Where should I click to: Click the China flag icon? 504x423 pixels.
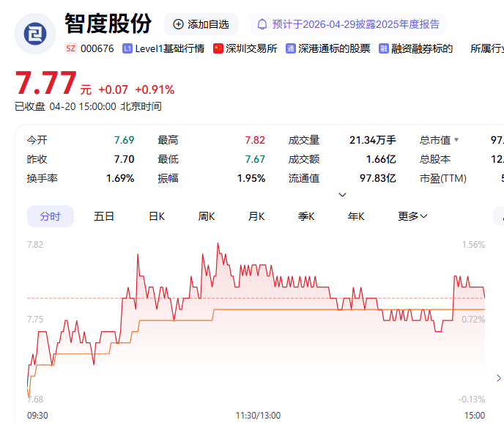[x=218, y=48]
